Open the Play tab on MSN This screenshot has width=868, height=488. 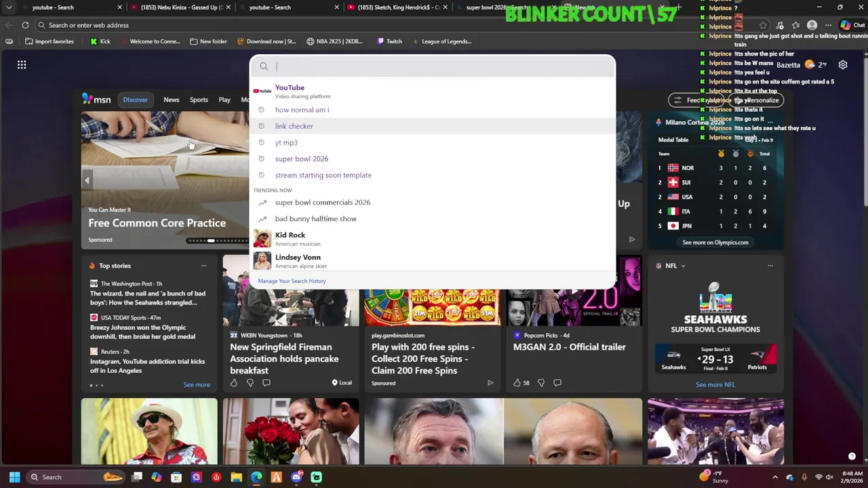pos(224,100)
